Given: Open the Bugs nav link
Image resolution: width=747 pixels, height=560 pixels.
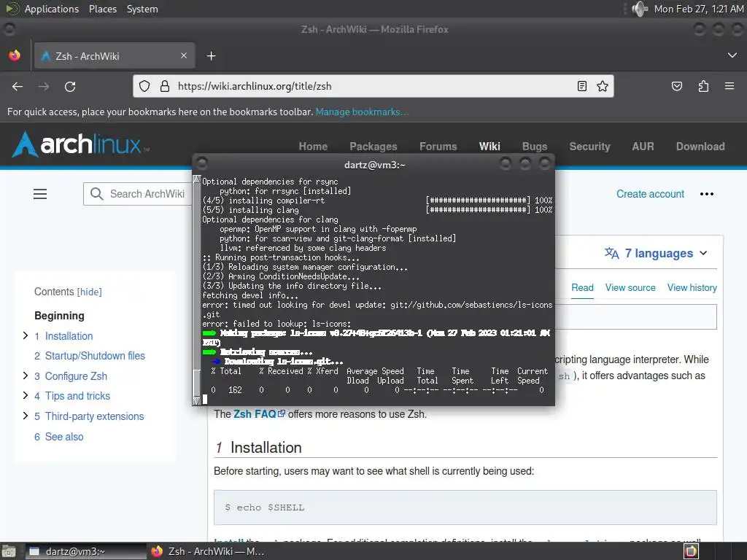Looking at the screenshot, I should click(x=535, y=146).
